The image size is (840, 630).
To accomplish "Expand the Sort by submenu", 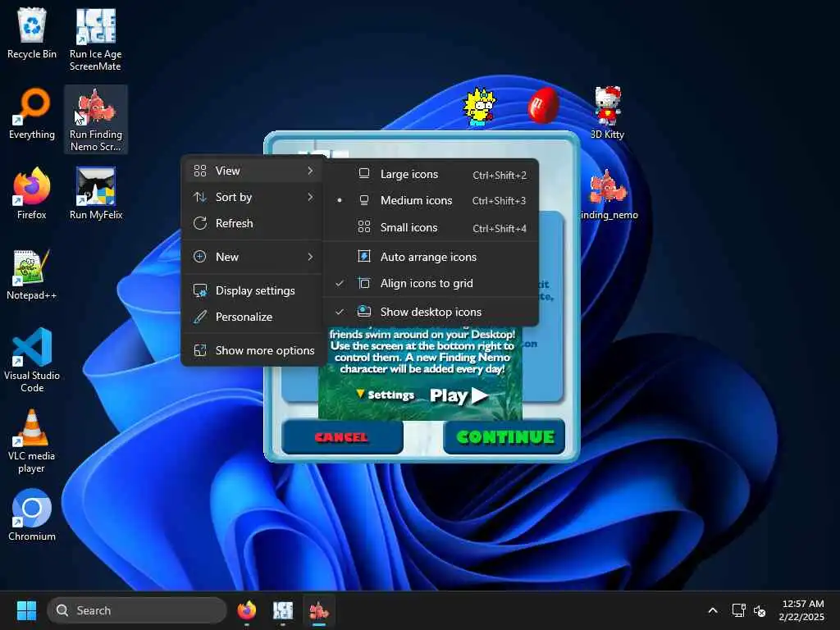I will coord(253,197).
